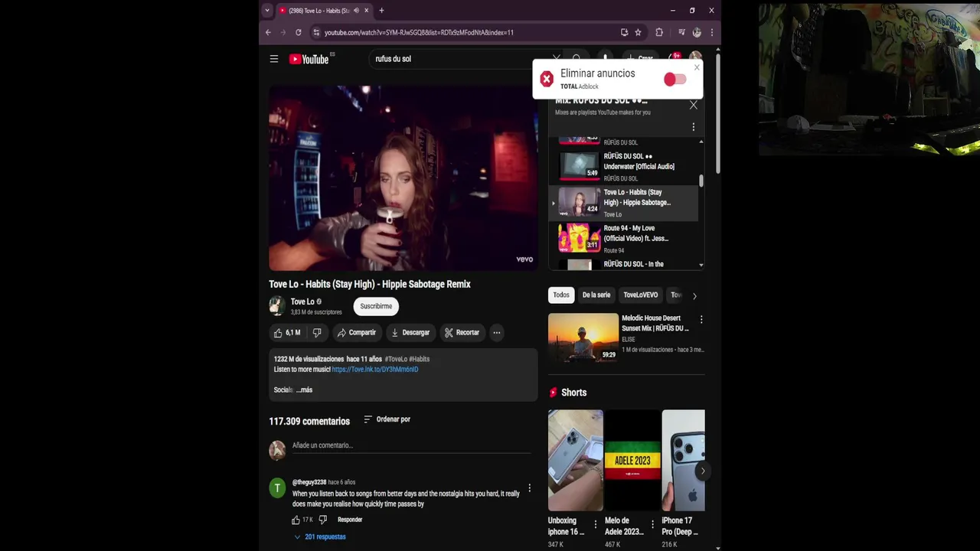The width and height of the screenshot is (980, 551).
Task: Click the playlist panel scrollbar
Action: (x=701, y=181)
